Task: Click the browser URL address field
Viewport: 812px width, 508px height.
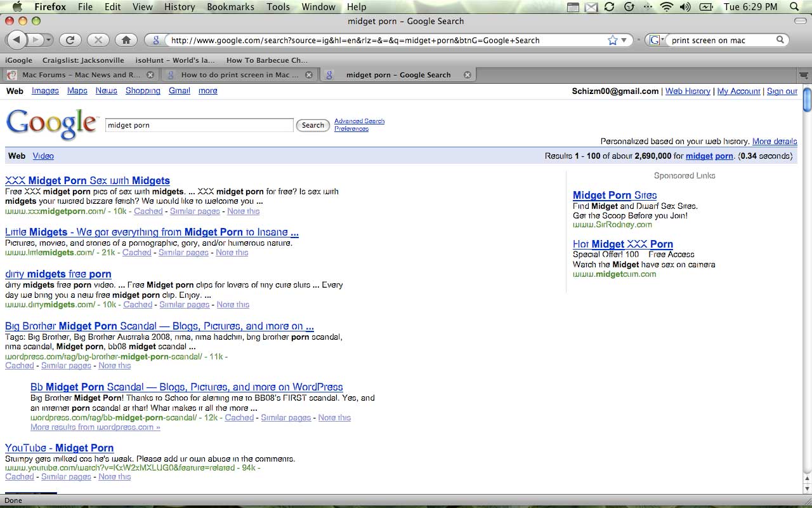Action: pos(387,40)
